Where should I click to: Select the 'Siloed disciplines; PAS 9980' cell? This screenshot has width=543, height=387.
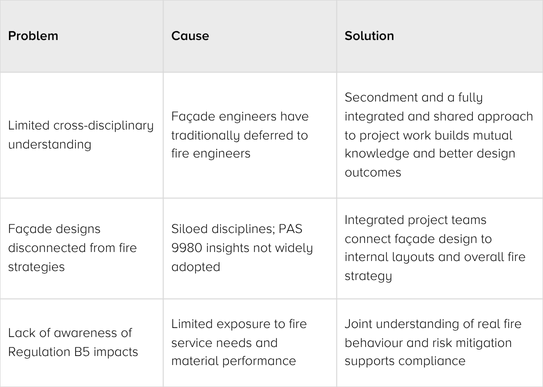(250, 248)
